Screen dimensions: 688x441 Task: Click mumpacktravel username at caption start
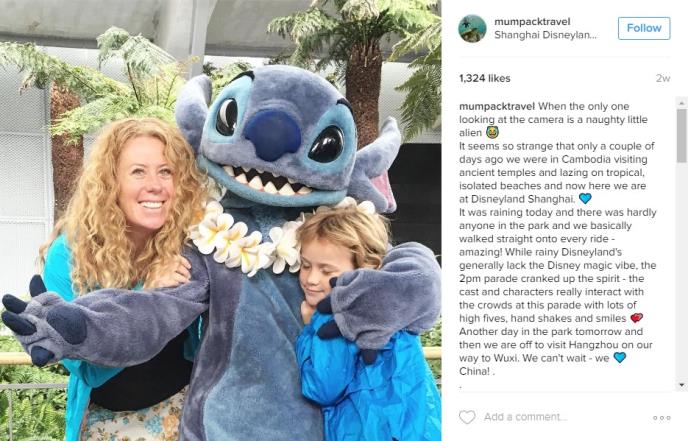(x=497, y=106)
